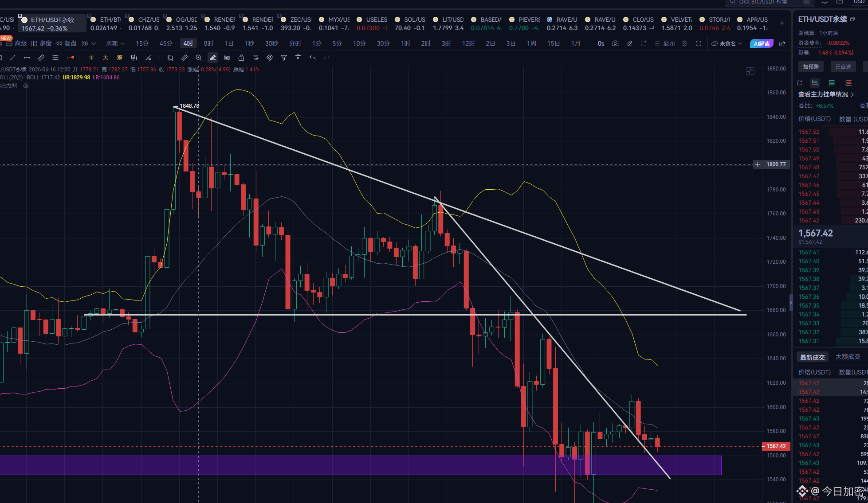868x503 pixels.
Task: Click the 加预警 alert button
Action: click(811, 67)
